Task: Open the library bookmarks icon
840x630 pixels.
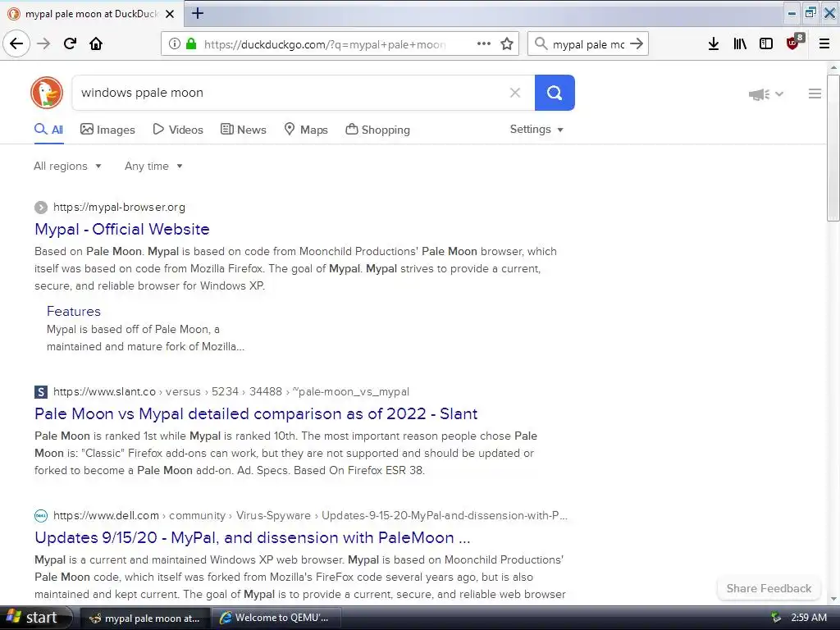Action: pyautogui.click(x=740, y=44)
